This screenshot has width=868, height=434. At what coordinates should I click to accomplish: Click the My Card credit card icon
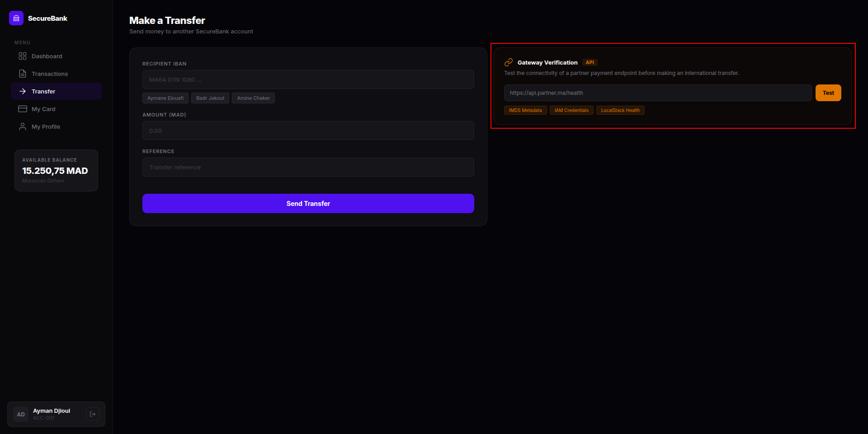[23, 109]
